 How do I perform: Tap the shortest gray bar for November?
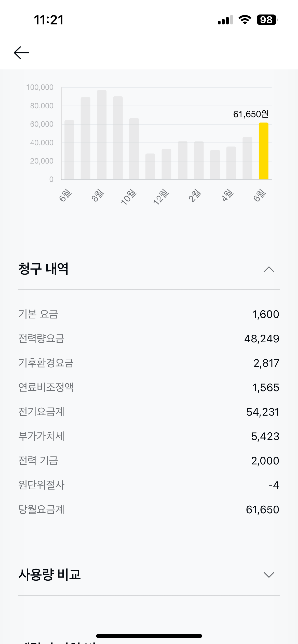click(x=150, y=166)
